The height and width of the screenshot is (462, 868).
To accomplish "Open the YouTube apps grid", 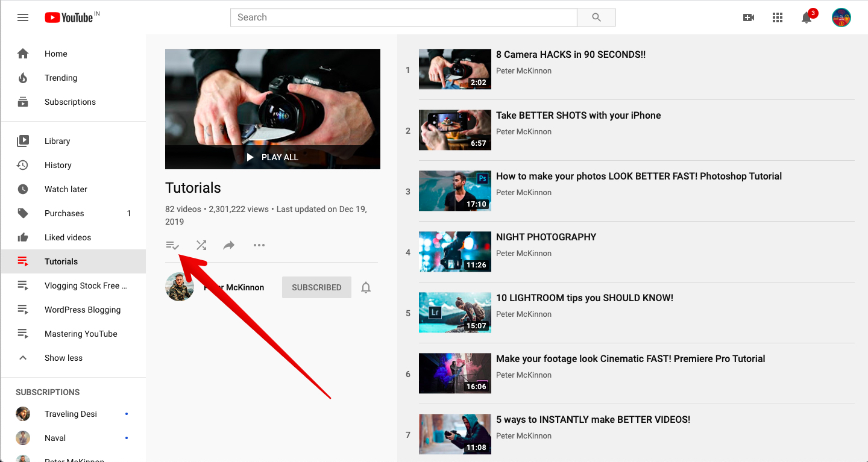I will (x=778, y=17).
